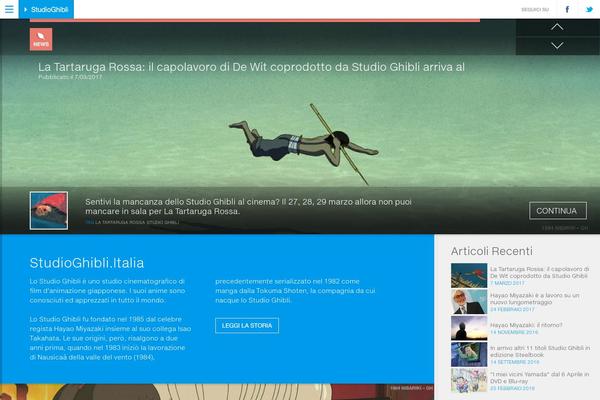Open the Twitter page icon
Viewport: 600px width, 400px height.
click(589, 9)
